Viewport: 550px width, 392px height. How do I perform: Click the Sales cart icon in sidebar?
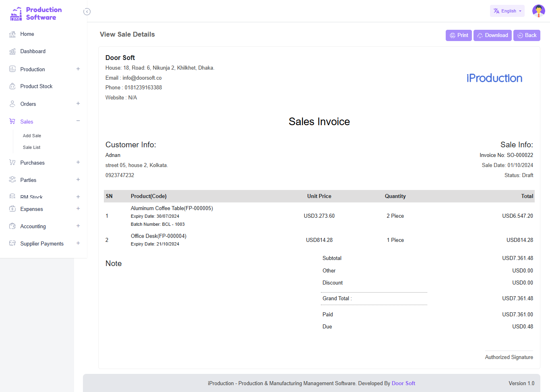pyautogui.click(x=12, y=121)
